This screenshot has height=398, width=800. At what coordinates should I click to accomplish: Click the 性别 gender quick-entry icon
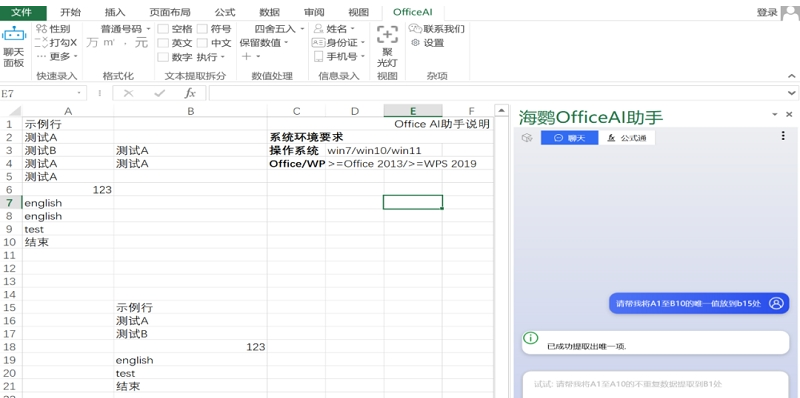(x=42, y=29)
